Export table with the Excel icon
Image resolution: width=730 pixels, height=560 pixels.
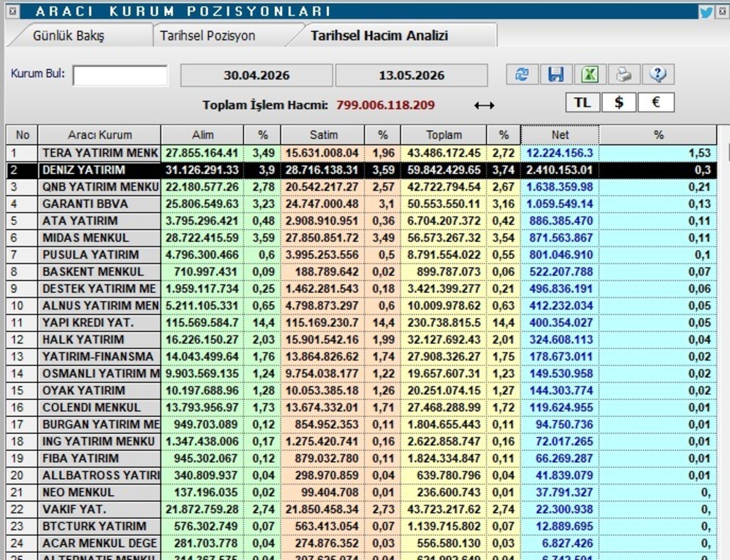(589, 75)
